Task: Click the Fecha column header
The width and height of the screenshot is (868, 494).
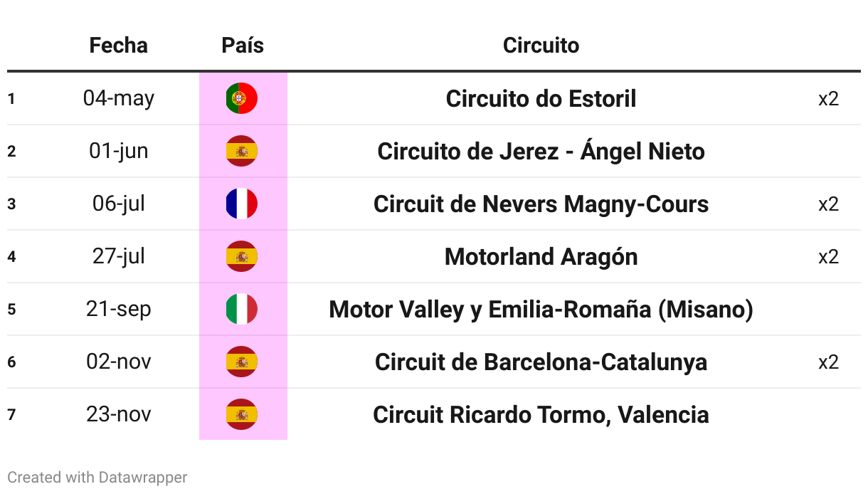Action: click(x=118, y=46)
